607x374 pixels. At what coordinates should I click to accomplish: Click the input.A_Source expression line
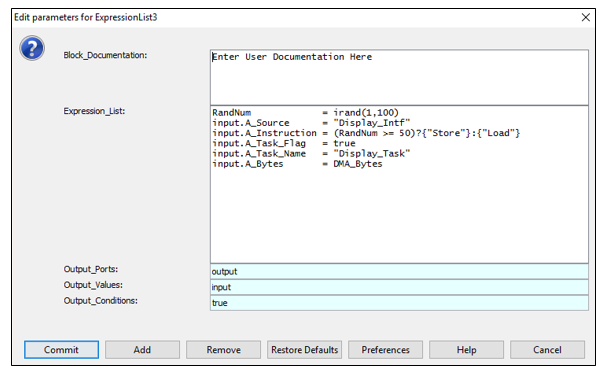tap(311, 123)
